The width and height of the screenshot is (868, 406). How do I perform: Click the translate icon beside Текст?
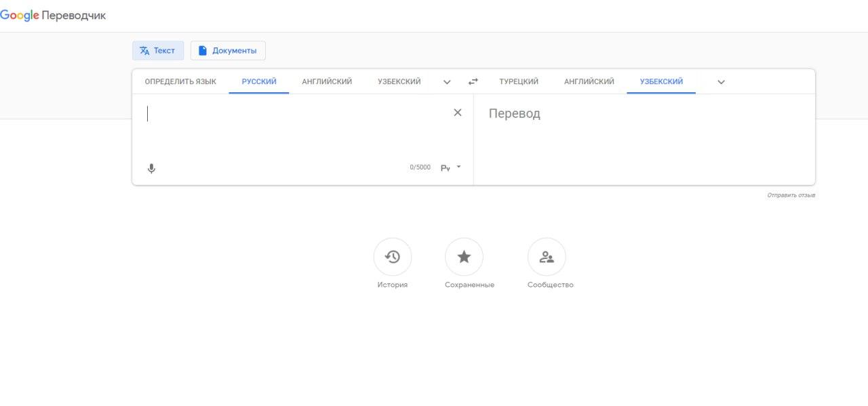[x=144, y=50]
